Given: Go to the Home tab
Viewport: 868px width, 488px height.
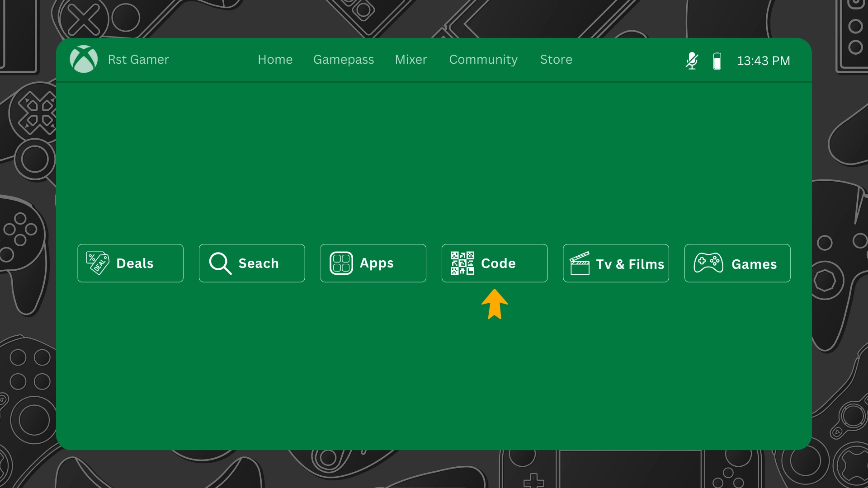Looking at the screenshot, I should pos(275,60).
